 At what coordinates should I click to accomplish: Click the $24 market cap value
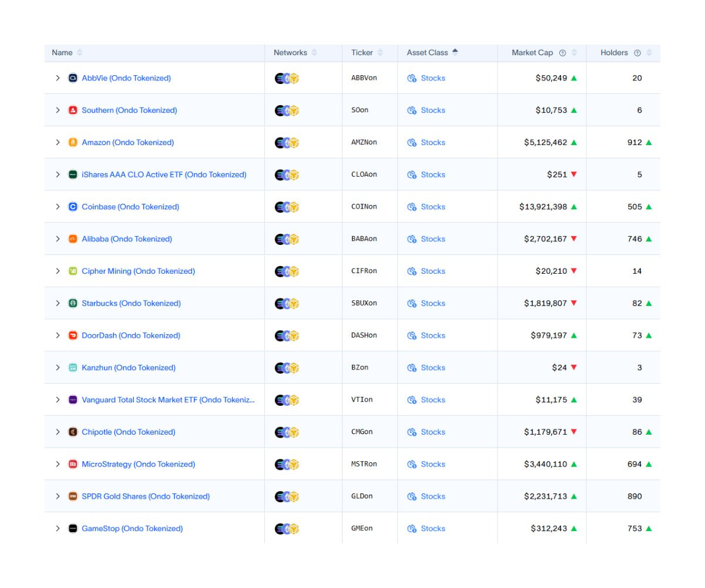tap(560, 368)
